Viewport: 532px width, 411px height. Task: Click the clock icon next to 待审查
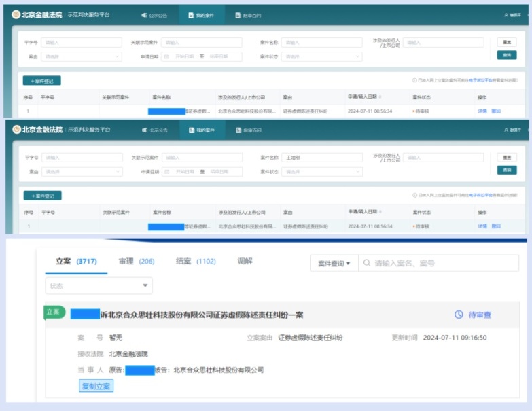(x=459, y=315)
